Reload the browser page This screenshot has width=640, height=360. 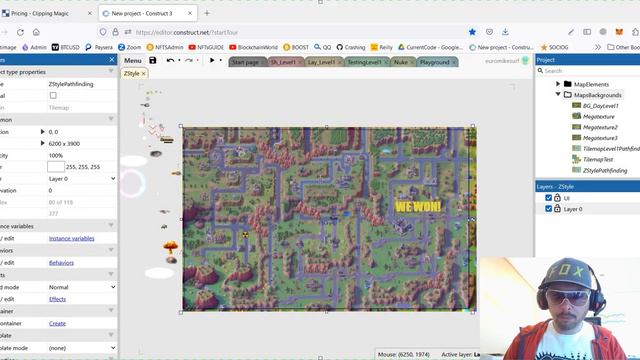(x=20, y=32)
